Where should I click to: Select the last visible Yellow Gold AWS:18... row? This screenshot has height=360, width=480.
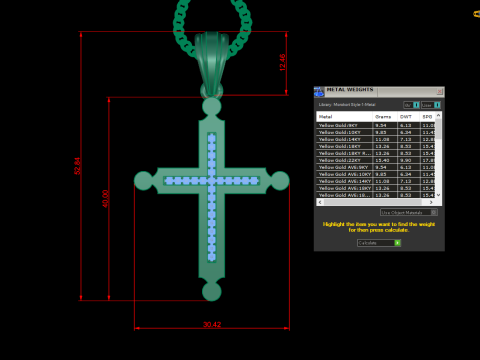(376, 195)
